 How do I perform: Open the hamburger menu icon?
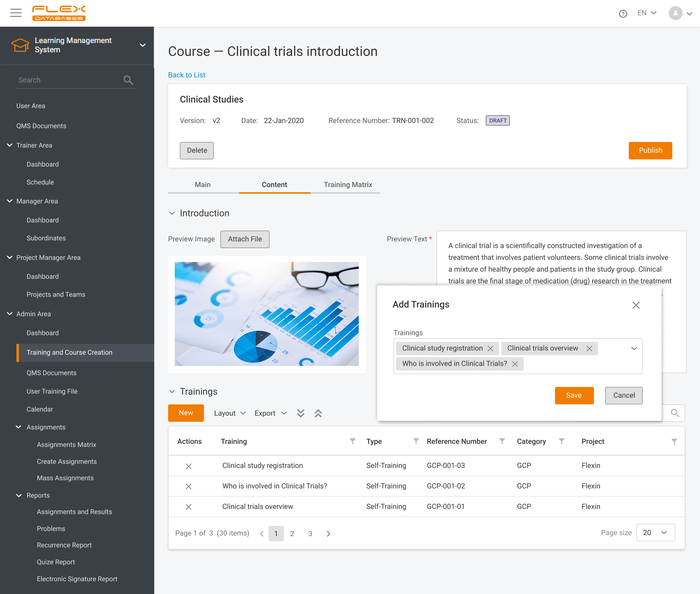(x=15, y=13)
